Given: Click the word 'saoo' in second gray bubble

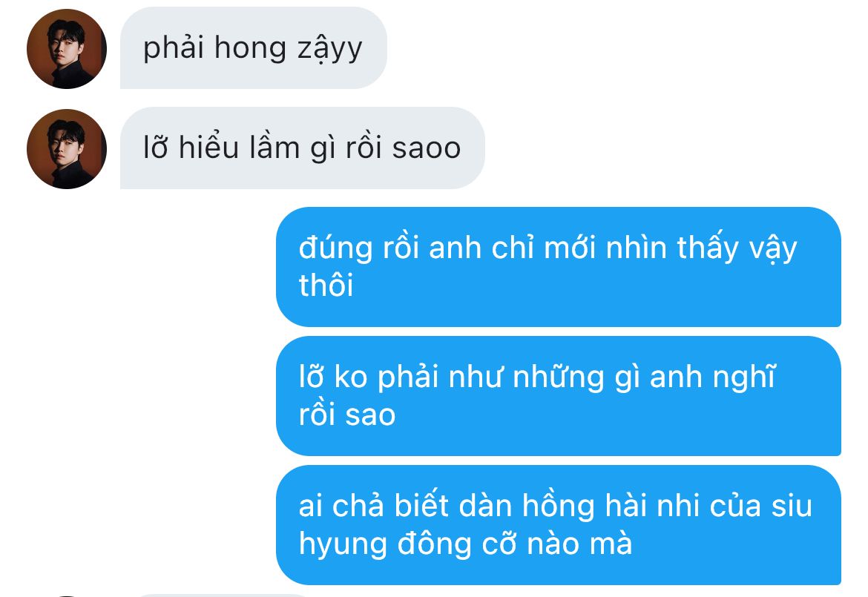Looking at the screenshot, I should (427, 148).
